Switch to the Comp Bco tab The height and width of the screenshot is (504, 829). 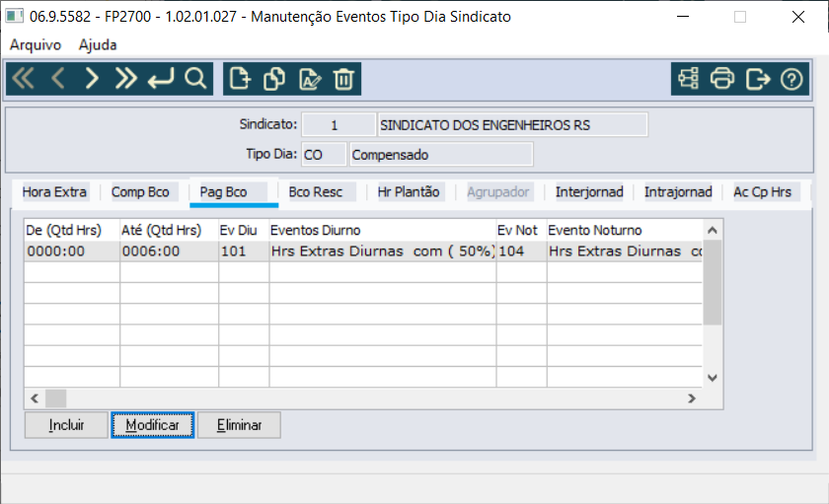tap(140, 191)
